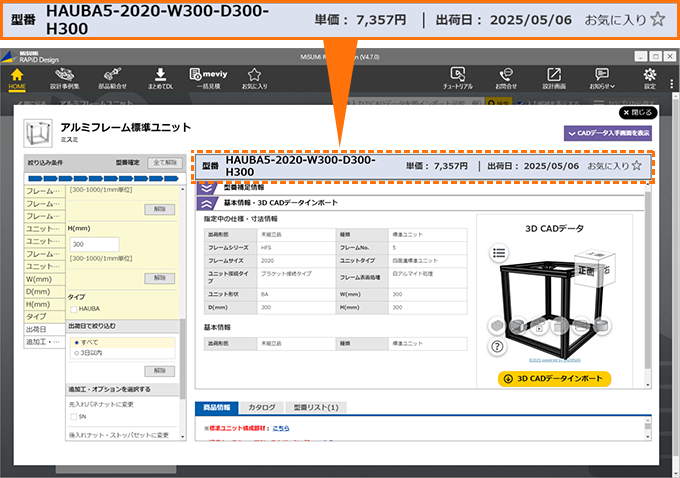The width and height of the screenshot is (680, 478).
Task: Switch to the カタログ tab
Action: [x=261, y=408]
